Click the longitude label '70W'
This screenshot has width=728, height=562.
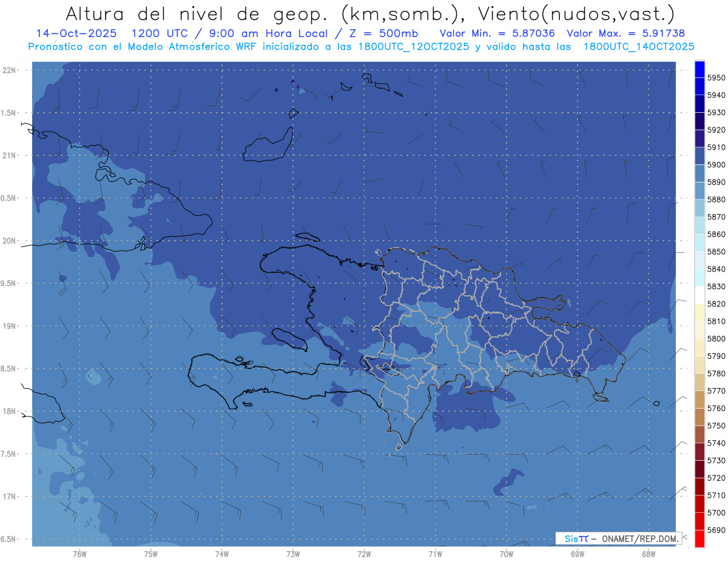coord(506,554)
